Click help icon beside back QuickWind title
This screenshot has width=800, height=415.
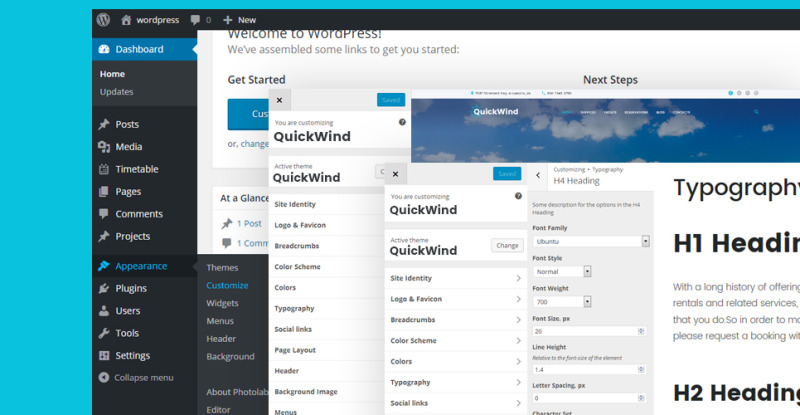tap(402, 122)
